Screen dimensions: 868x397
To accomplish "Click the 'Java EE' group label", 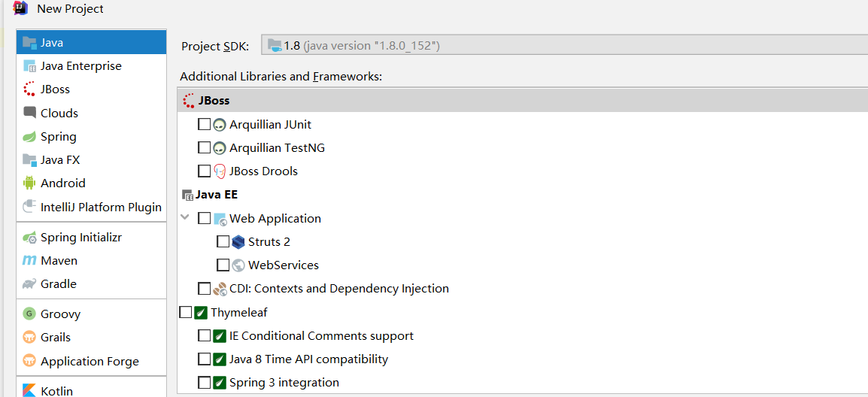I will 216,195.
